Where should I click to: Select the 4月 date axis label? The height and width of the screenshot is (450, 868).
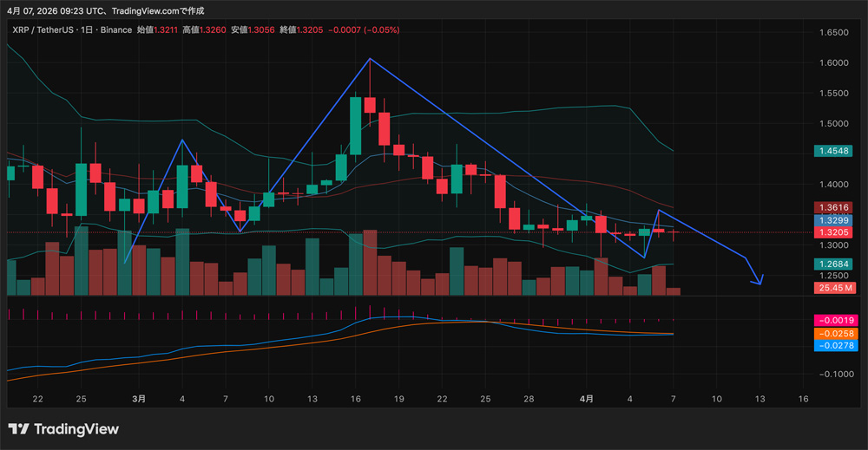coord(587,399)
